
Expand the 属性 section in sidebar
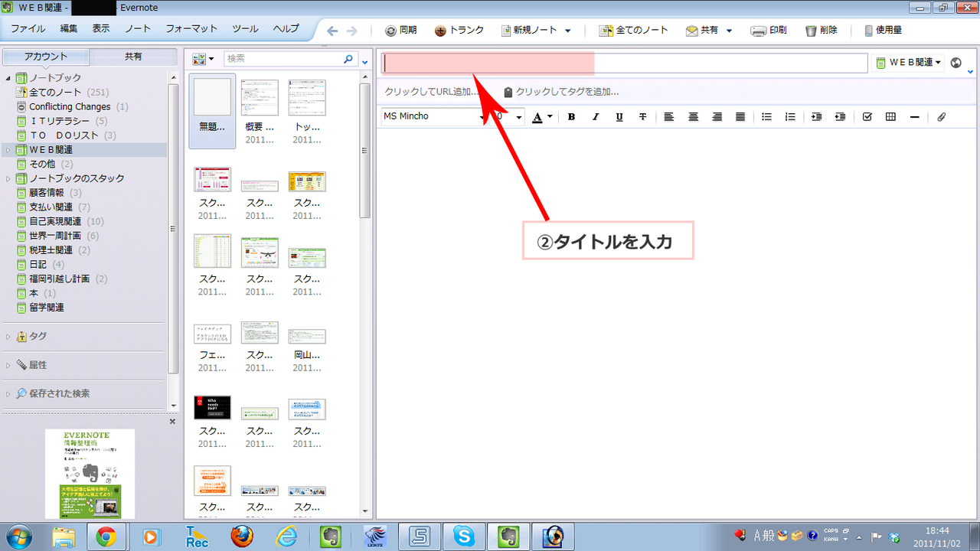[8, 366]
